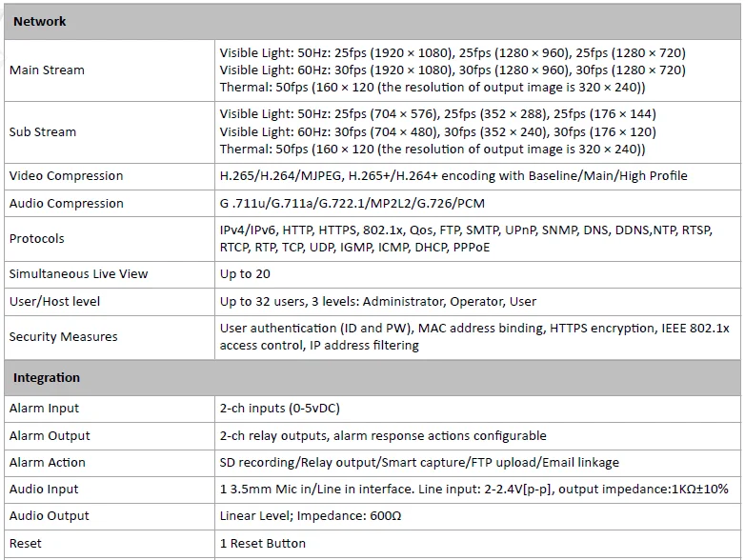Screen dimensions: 745x560
Task: Select the Alarm Action row label
Action: pos(48,463)
